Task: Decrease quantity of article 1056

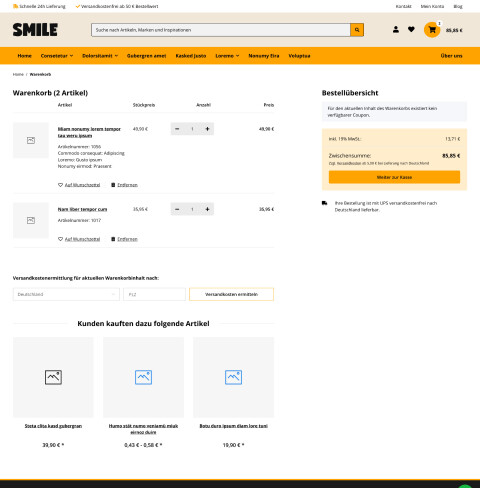Action: 177,129
